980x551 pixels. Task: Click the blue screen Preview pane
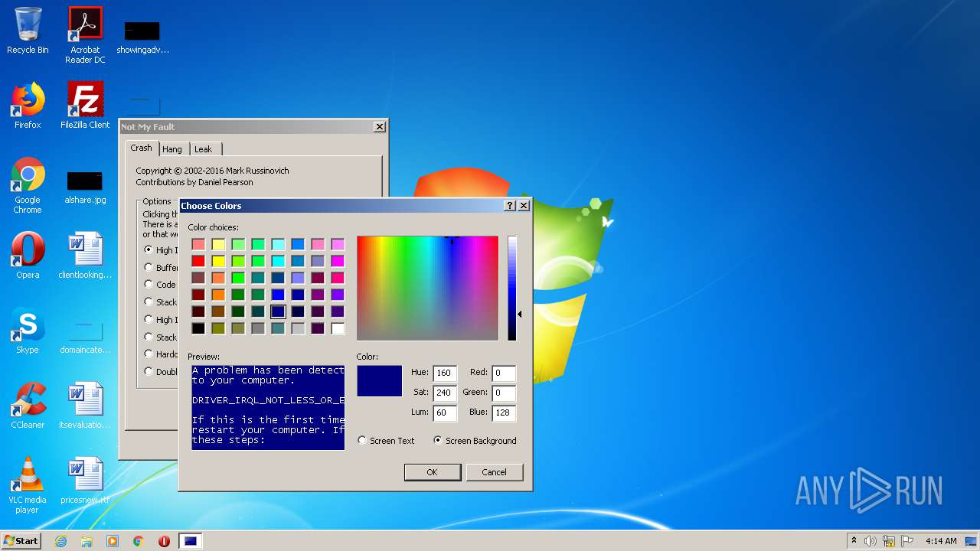pyautogui.click(x=268, y=407)
